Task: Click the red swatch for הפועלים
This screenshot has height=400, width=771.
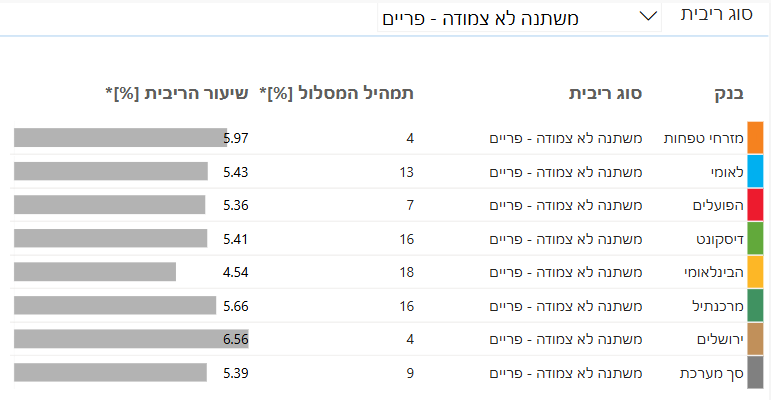Action: click(755, 205)
